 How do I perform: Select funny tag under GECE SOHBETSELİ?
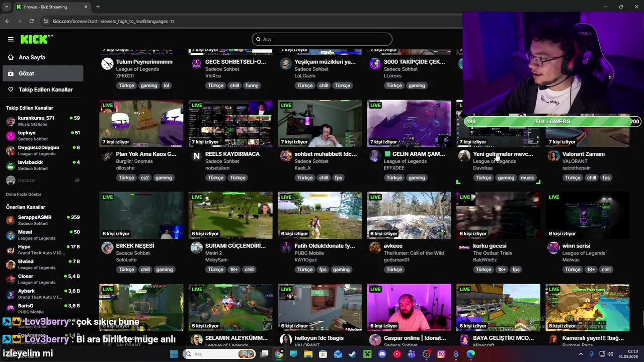(252, 85)
